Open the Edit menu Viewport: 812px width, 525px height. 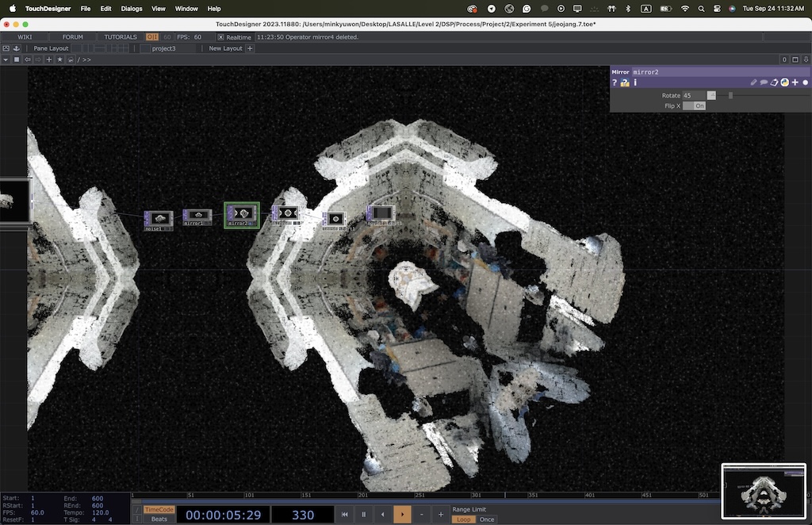pos(105,9)
